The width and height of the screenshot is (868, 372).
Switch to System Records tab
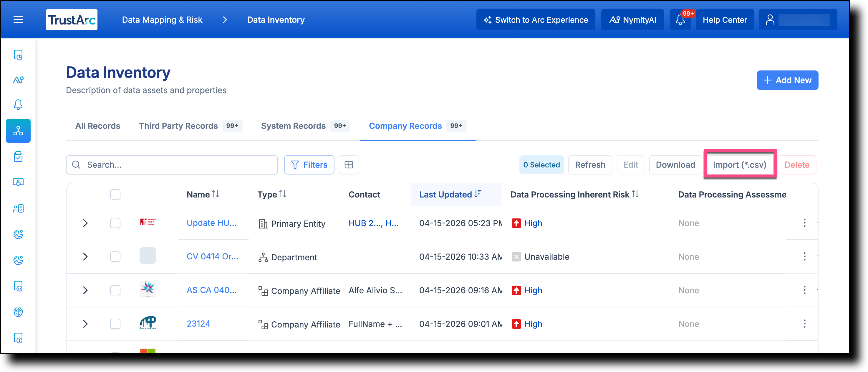305,126
